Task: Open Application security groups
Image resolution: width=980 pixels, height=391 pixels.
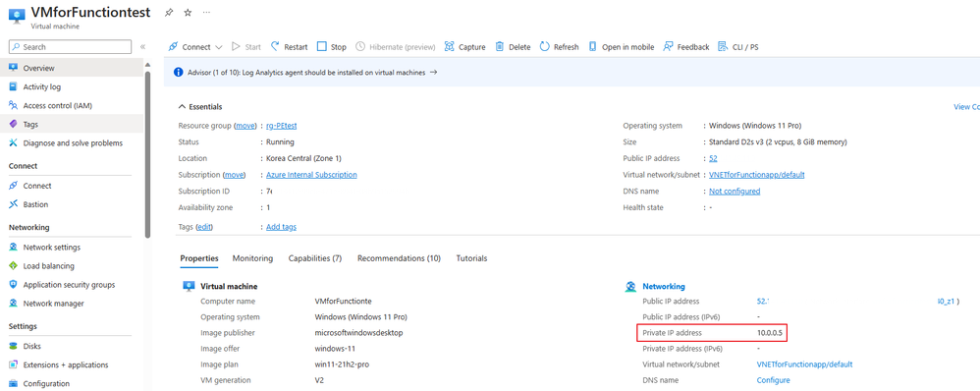Action: [x=69, y=285]
